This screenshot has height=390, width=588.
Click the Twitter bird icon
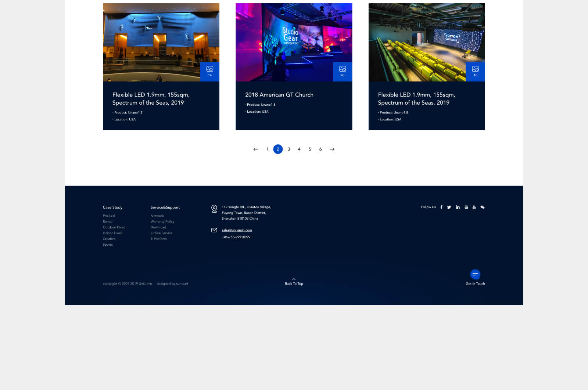[449, 207]
